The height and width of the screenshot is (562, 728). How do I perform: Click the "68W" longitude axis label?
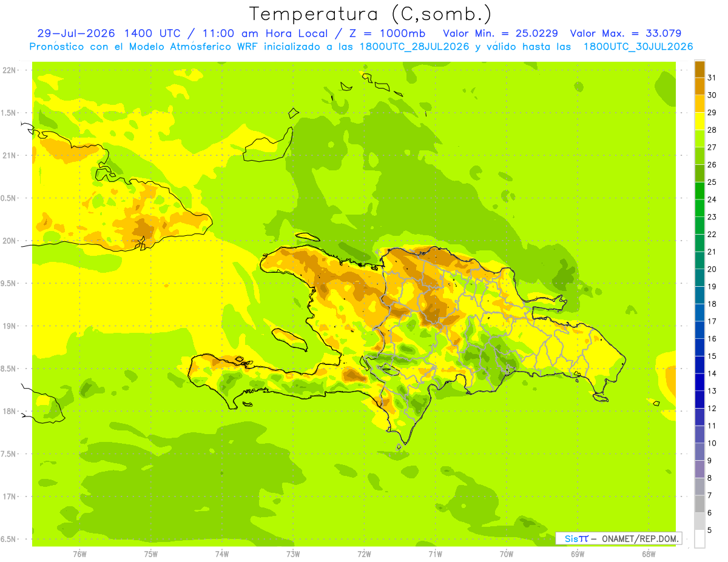pos(649,554)
